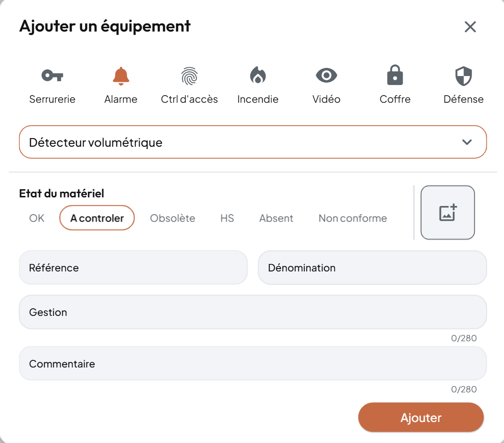
Task: Choose the Alarme bell icon
Action: [121, 76]
